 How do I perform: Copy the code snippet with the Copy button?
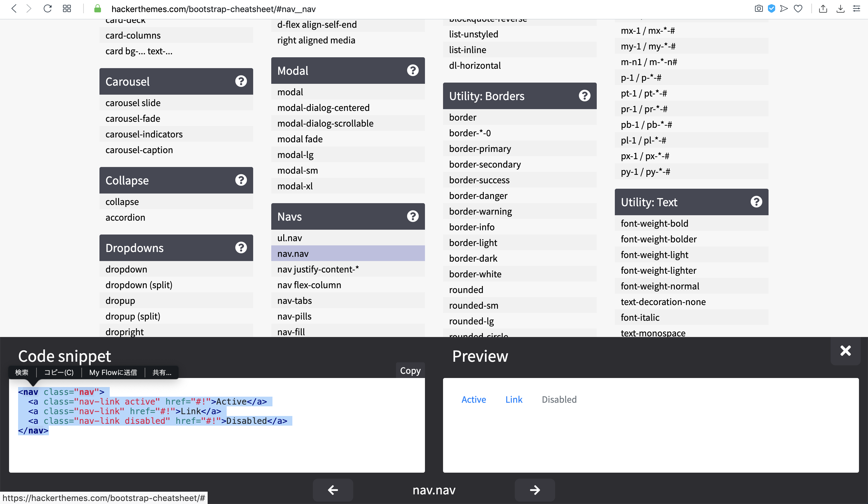point(410,370)
